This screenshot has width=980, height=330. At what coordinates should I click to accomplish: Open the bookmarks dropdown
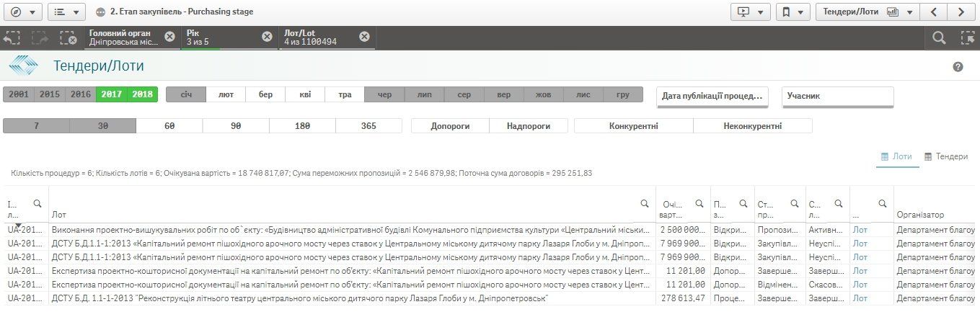[x=793, y=12]
